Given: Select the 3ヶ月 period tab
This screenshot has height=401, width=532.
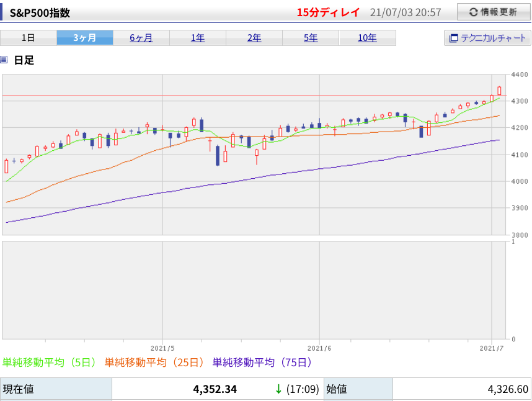Looking at the screenshot, I should point(85,38).
